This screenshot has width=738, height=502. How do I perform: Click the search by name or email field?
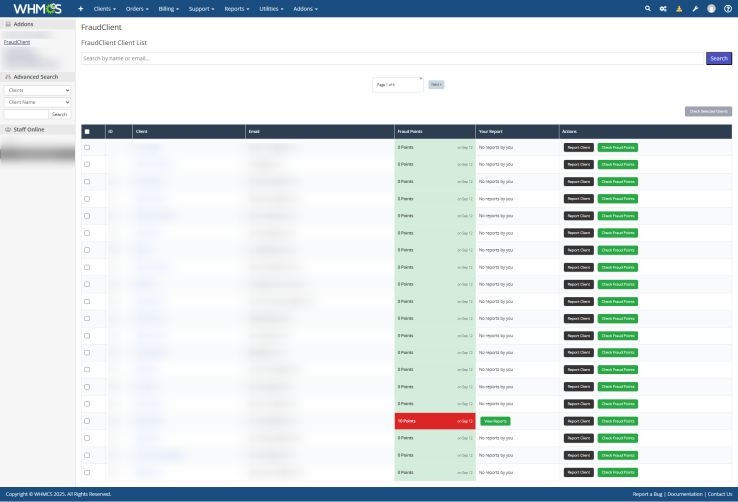click(x=392, y=59)
